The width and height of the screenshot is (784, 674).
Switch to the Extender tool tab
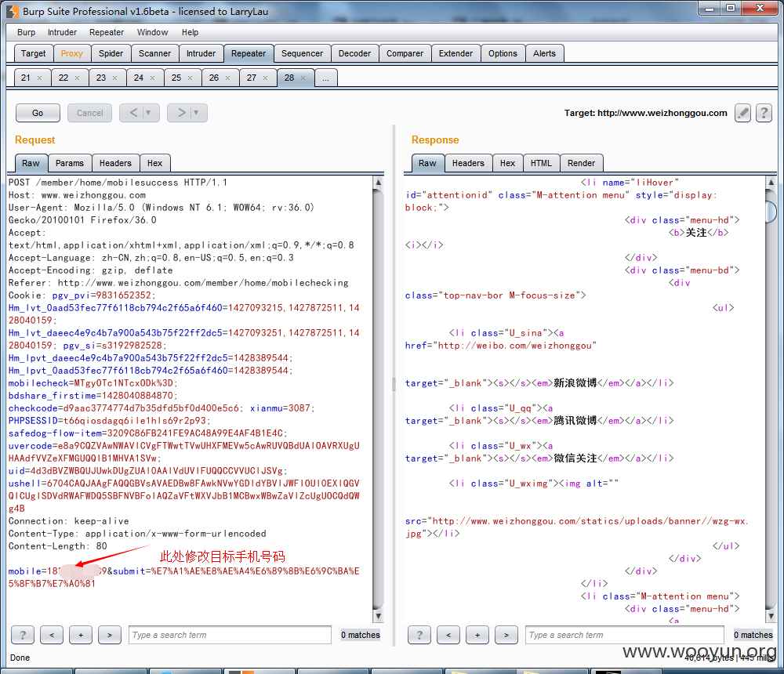[x=456, y=53]
